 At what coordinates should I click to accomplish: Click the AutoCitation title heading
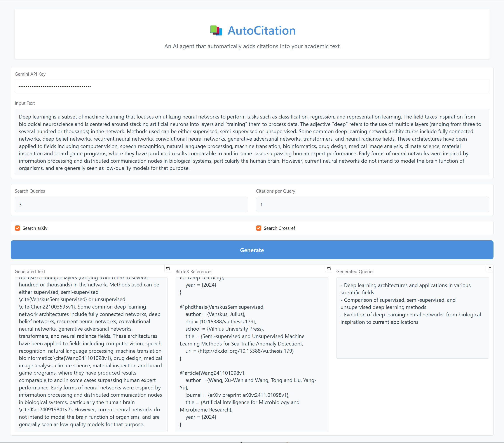[x=261, y=31]
